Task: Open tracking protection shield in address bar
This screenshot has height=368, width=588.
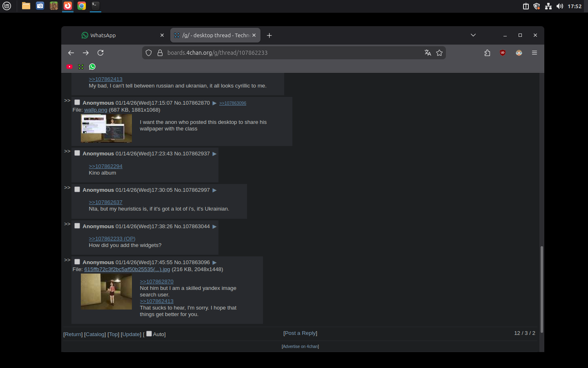Action: click(149, 53)
